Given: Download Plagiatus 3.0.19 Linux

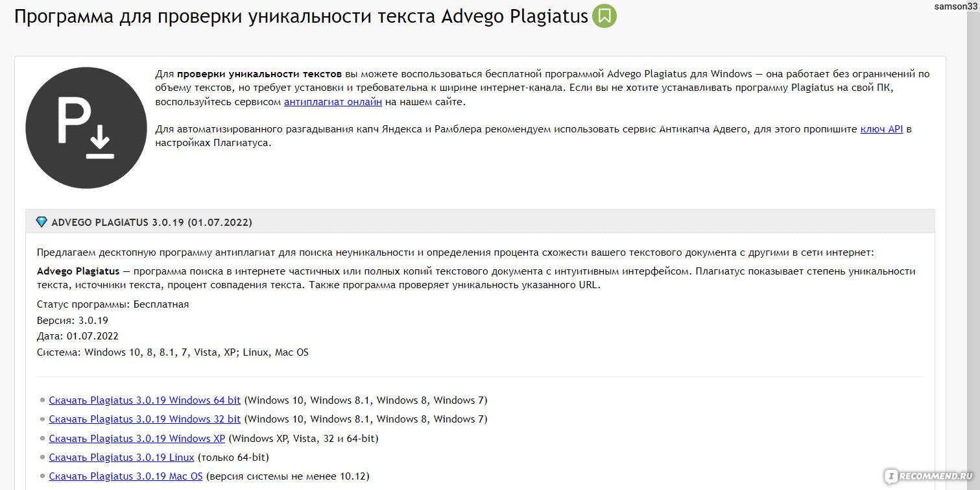Looking at the screenshot, I should (x=121, y=458).
